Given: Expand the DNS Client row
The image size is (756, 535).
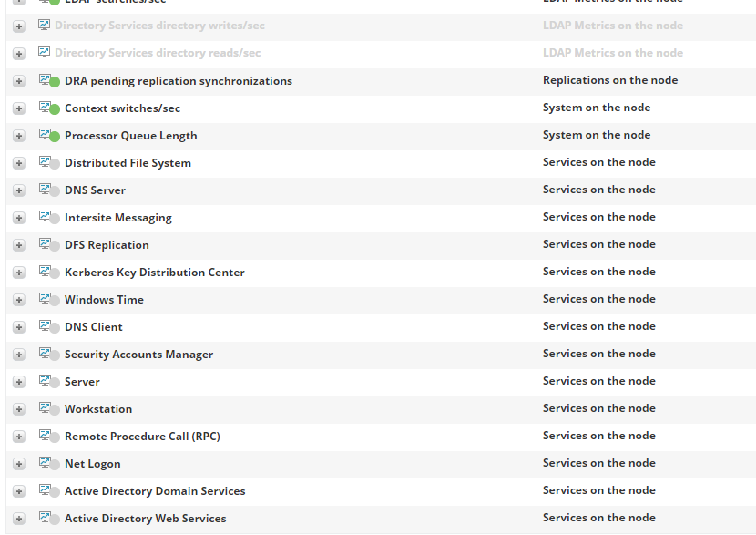Looking at the screenshot, I should [19, 327].
